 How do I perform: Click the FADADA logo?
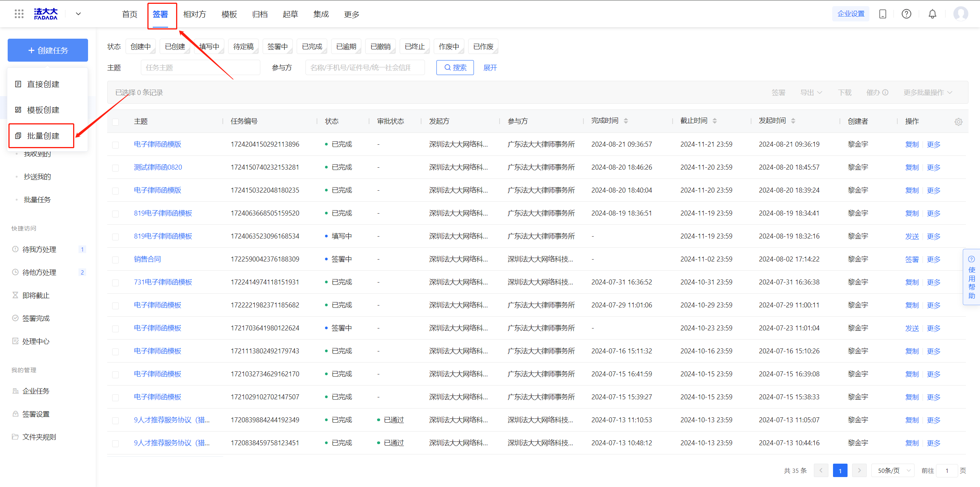[x=46, y=14]
